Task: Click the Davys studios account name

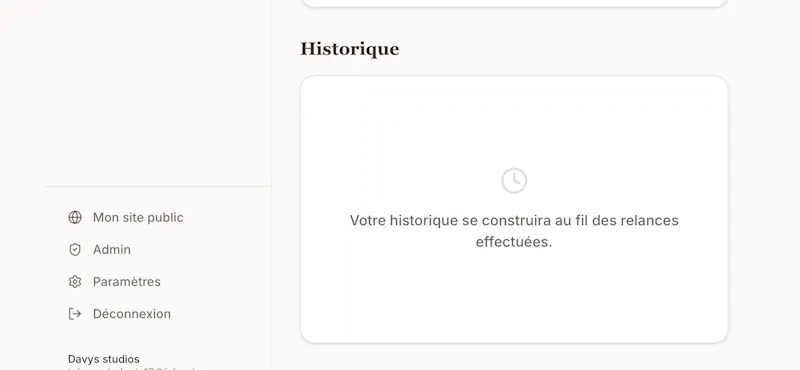Action: [x=104, y=359]
